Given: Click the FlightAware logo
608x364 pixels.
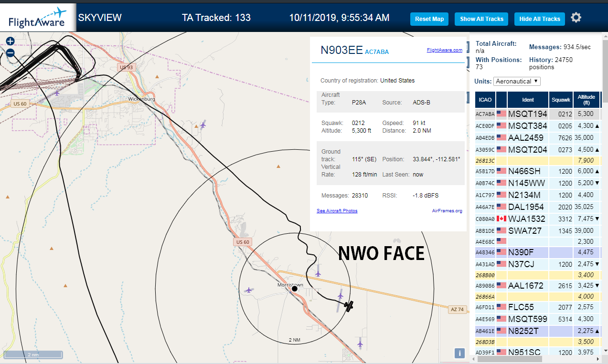Looking at the screenshot, I should (x=38, y=18).
